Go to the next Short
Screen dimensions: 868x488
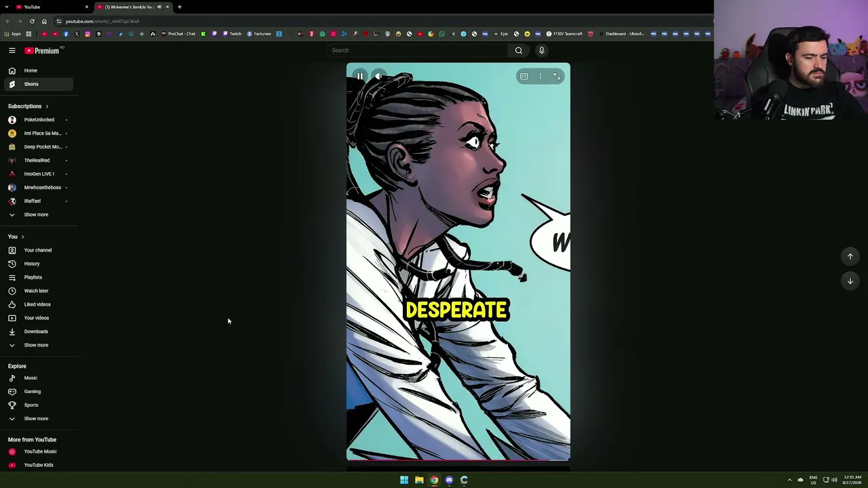click(850, 281)
